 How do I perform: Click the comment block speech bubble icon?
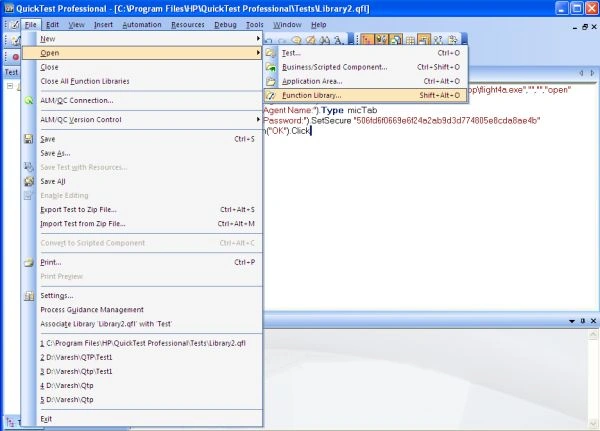296,40
